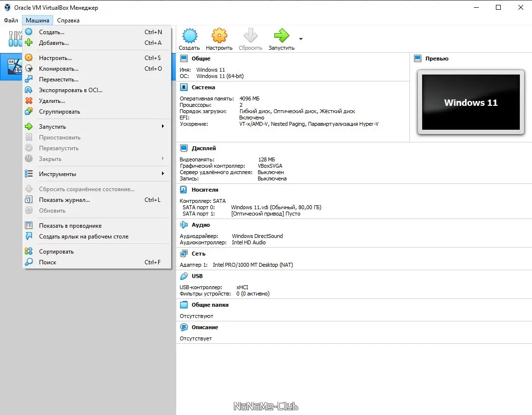Click the Создать ярлык на рабочем столе icon
The image size is (532, 415).
point(29,236)
